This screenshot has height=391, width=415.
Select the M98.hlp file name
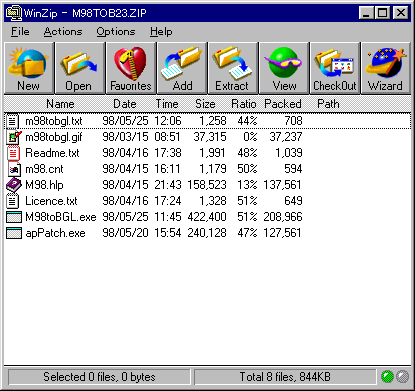(44, 185)
